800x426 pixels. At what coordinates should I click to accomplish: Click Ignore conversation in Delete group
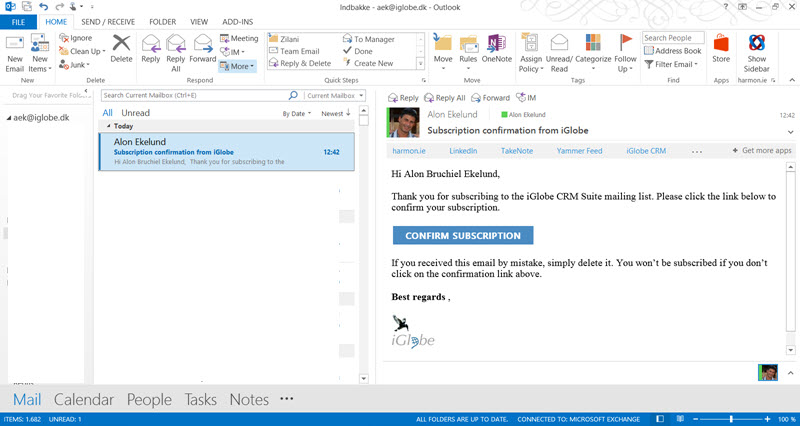(76, 38)
